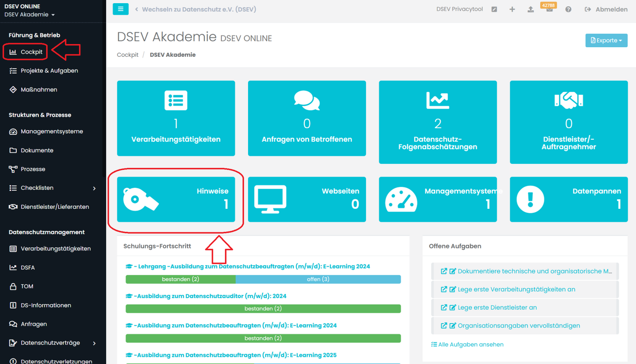636x364 pixels.
Task: Toggle the sidebar with the hamburger menu button
Action: [x=120, y=9]
